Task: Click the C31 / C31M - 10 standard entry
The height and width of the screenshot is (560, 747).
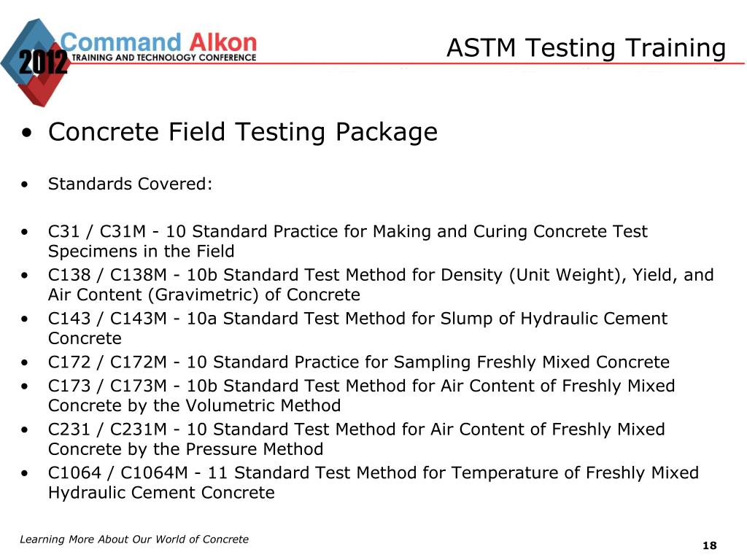Action: pos(348,241)
